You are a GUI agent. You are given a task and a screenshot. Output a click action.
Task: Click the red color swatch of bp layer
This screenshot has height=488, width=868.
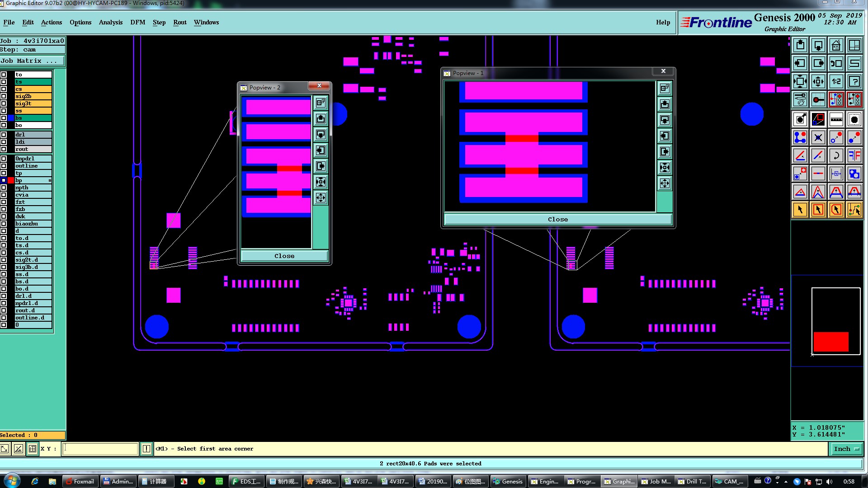point(11,180)
